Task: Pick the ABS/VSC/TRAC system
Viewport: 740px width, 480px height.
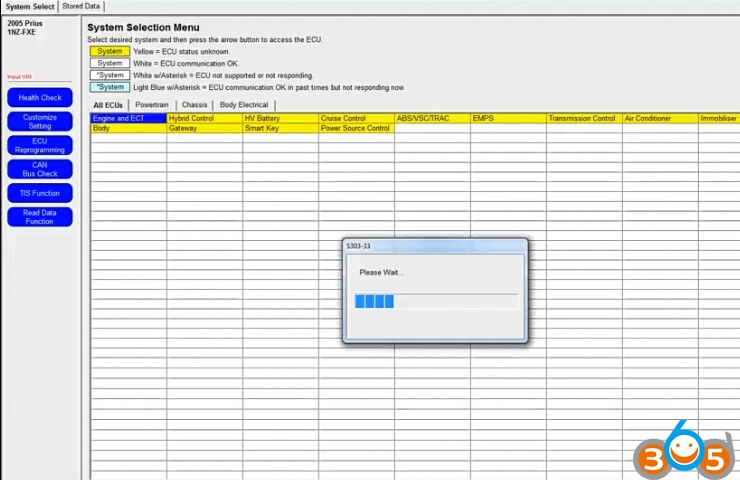Action: [x=432, y=118]
